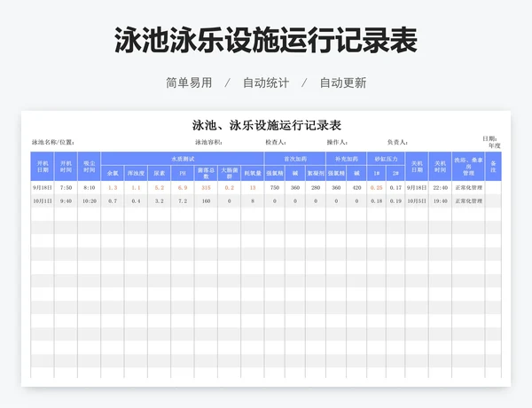Click the 0.7 余氯 cell
Viewport: 532px width, 408px height.
point(113,201)
